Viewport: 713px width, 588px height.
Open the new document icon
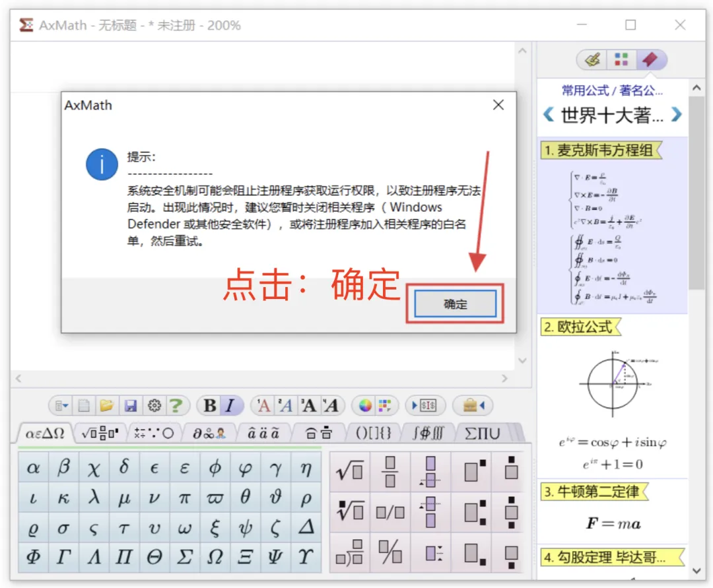point(83,405)
